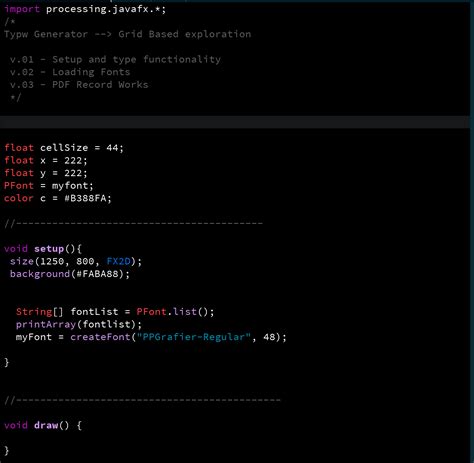Click hex color value '#B388FA;'

(88, 198)
